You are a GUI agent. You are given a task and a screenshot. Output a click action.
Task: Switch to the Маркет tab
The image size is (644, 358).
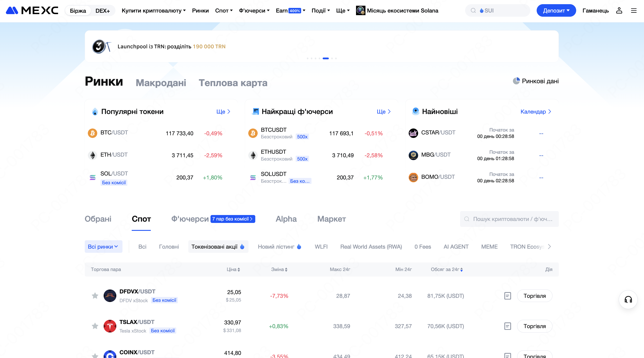(x=331, y=219)
